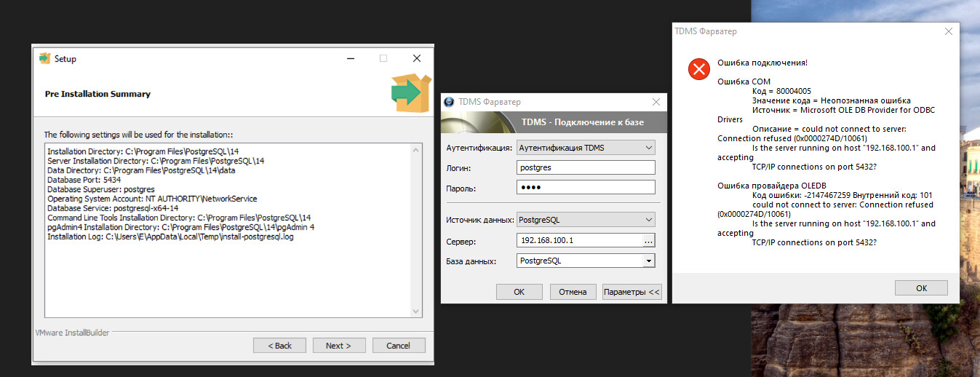Click into the Логин field
The width and height of the screenshot is (980, 377).
point(586,168)
